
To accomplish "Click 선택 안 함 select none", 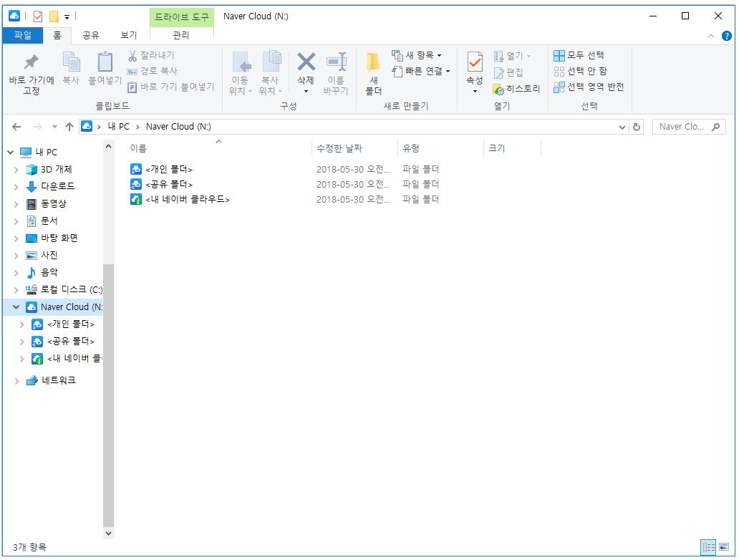I will pyautogui.click(x=580, y=71).
